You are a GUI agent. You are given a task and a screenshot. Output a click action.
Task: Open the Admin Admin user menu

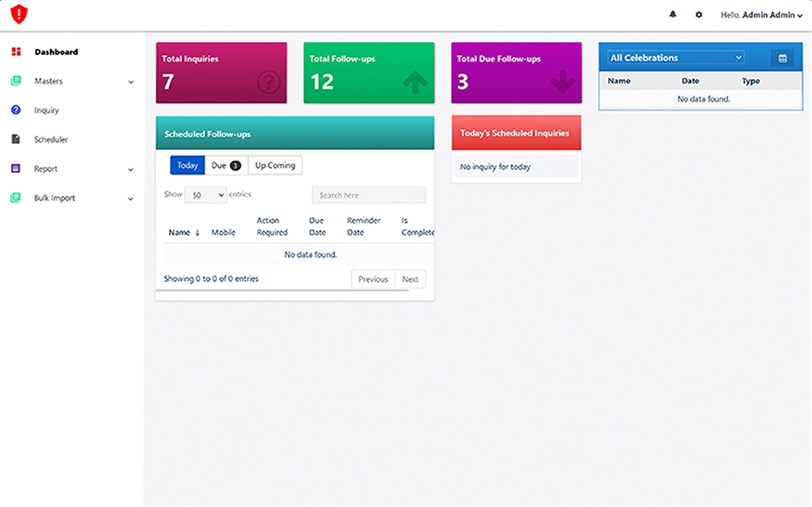click(x=761, y=15)
